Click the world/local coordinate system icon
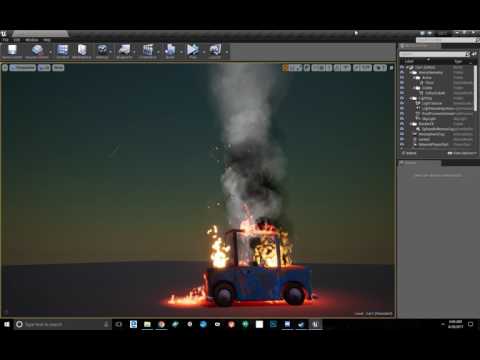The height and width of the screenshot is (360, 480). click(307, 68)
